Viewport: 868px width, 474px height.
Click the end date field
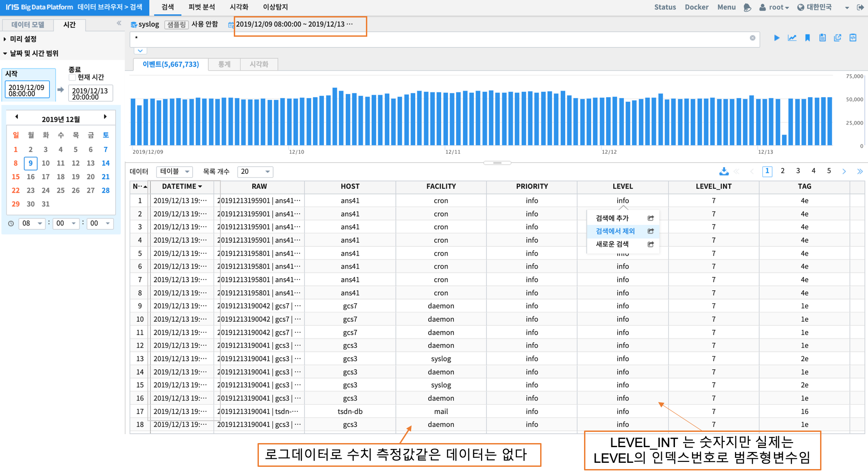[x=90, y=94]
